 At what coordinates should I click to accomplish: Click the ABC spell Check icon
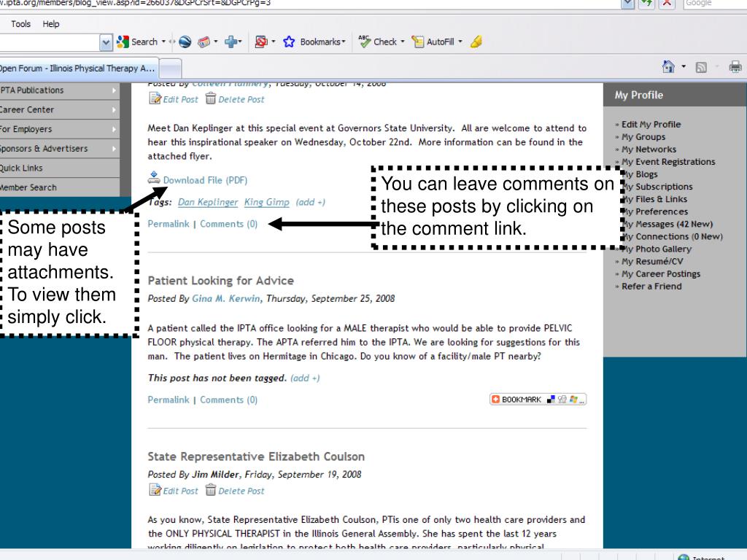(x=365, y=42)
